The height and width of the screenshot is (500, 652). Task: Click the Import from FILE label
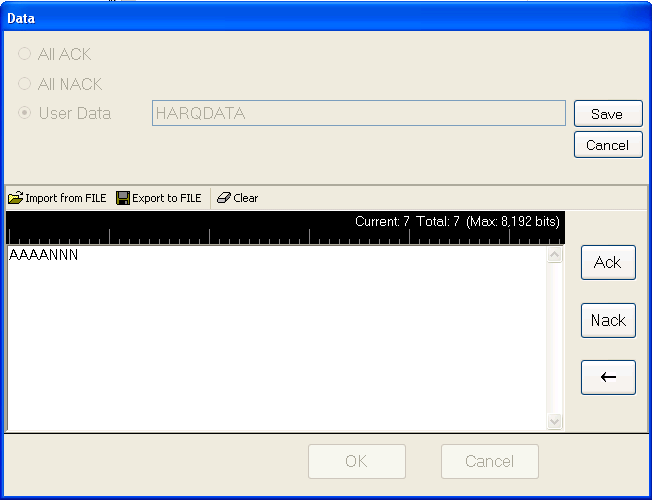tap(66, 198)
